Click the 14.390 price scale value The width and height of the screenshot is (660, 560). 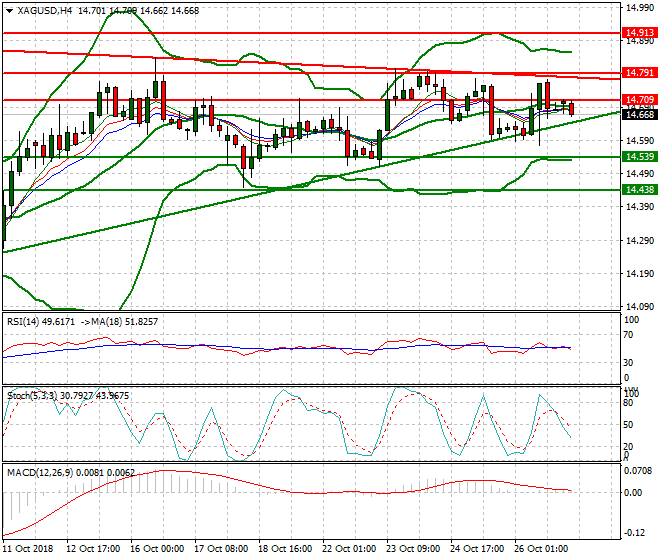[x=640, y=207]
